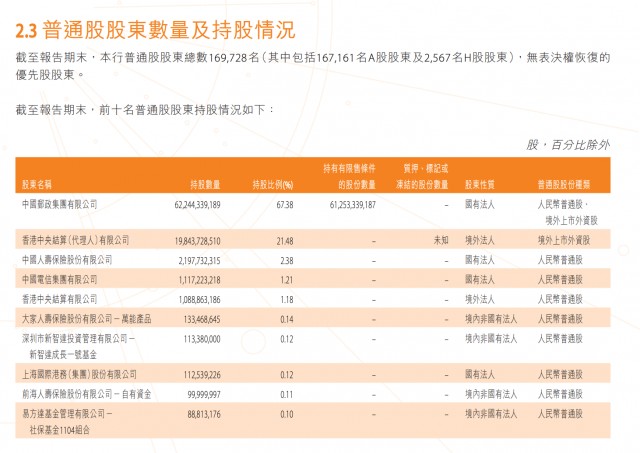The height and width of the screenshot is (453, 640).
Task: Click 國有法人 in 中國郵政集團 row
Action: (480, 204)
